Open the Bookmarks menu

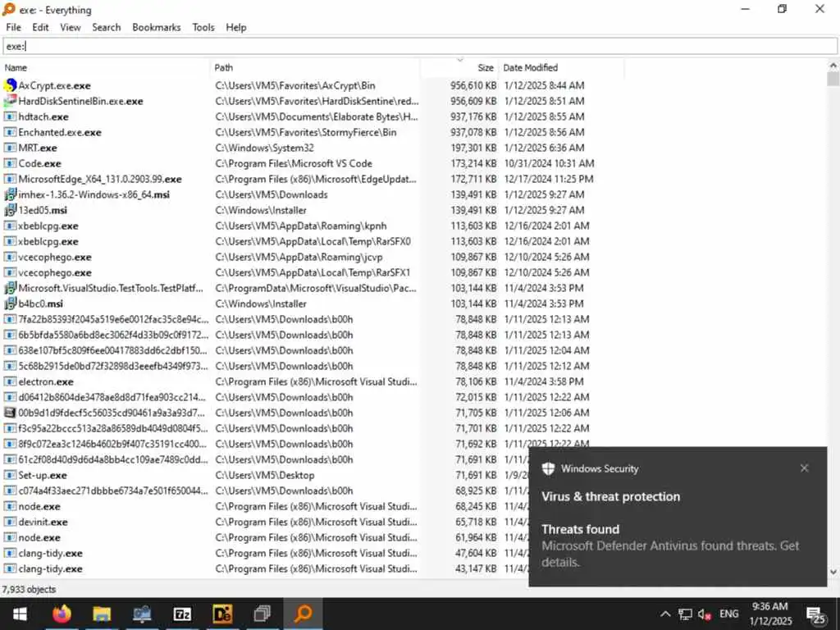coord(157,27)
